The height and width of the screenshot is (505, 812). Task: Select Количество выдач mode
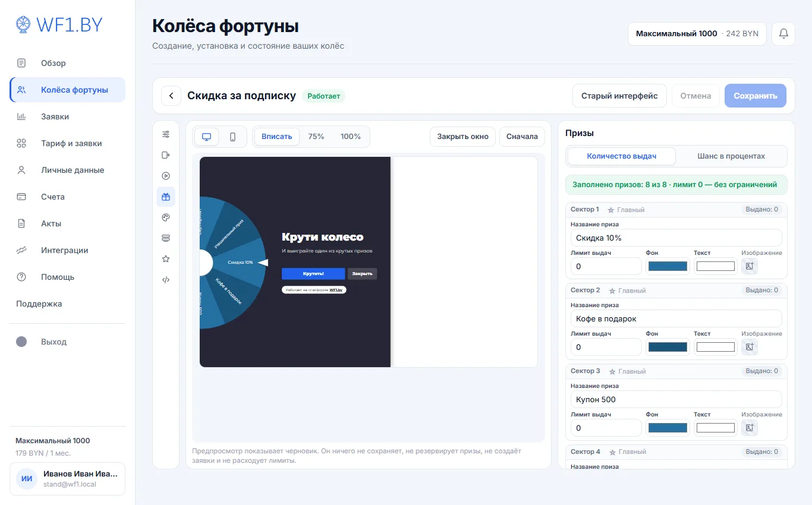pos(622,156)
